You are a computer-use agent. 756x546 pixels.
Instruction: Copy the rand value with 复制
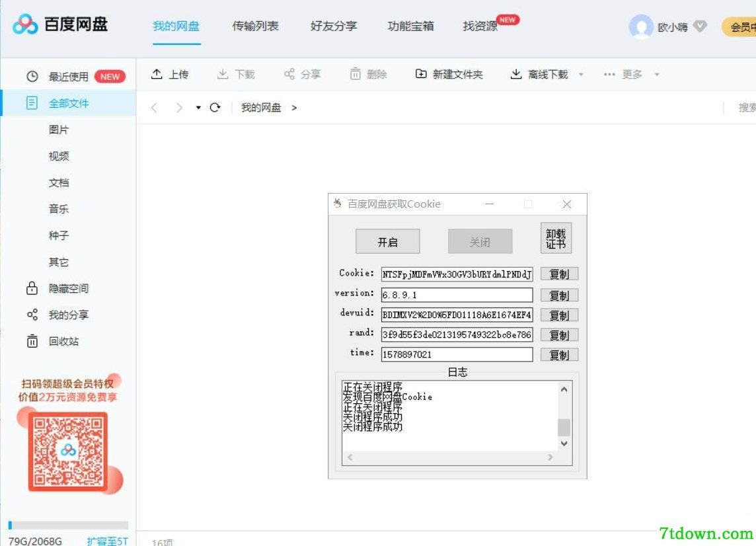(x=559, y=335)
